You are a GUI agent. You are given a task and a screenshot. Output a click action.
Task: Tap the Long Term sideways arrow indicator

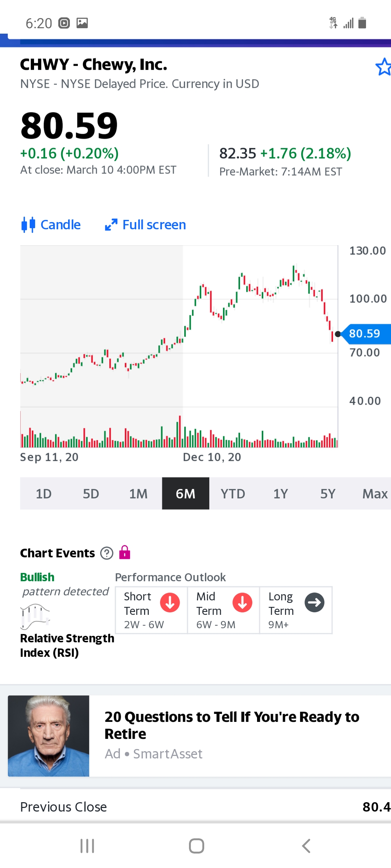pyautogui.click(x=314, y=603)
